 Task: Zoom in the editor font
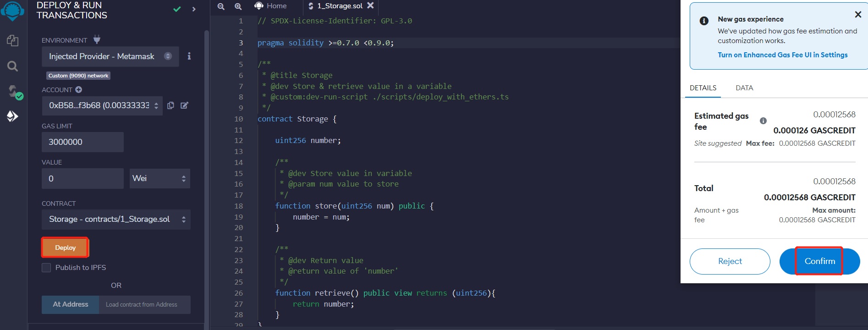[x=238, y=6]
